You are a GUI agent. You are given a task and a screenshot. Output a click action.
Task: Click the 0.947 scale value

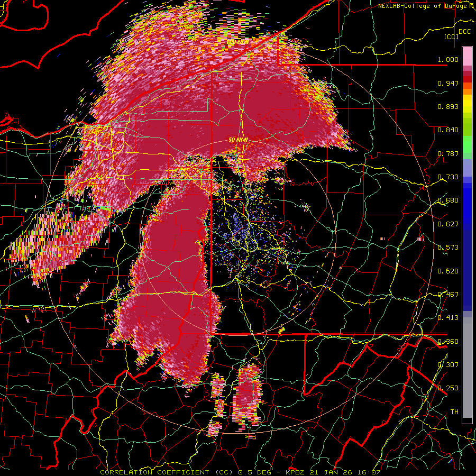(x=448, y=83)
